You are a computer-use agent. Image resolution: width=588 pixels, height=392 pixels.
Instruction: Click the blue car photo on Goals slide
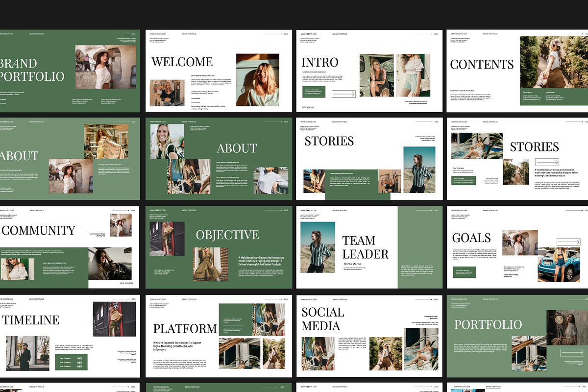(x=559, y=265)
